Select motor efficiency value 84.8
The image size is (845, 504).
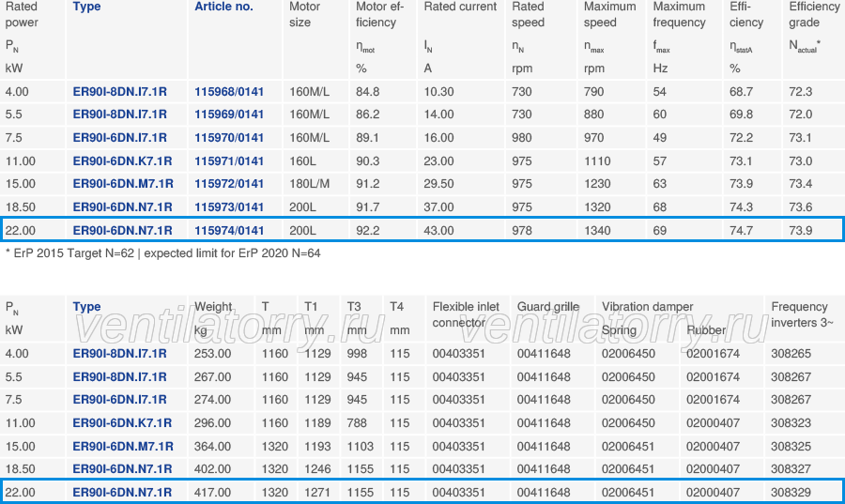367,92
